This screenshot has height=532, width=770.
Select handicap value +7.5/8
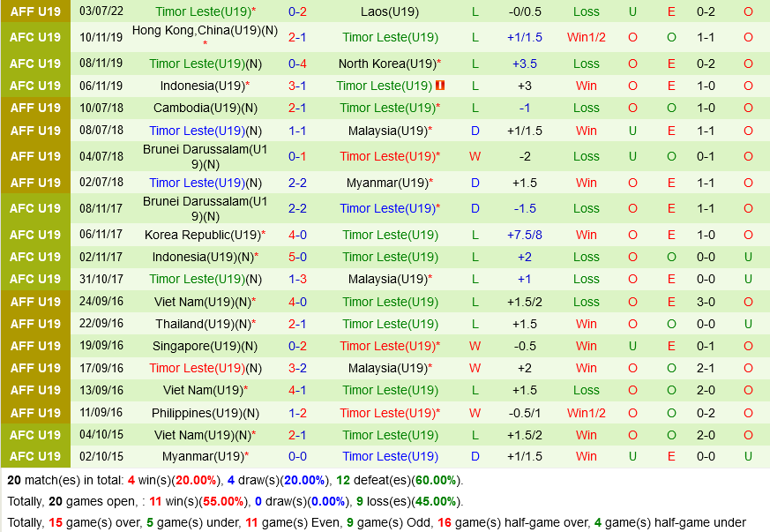coord(525,235)
